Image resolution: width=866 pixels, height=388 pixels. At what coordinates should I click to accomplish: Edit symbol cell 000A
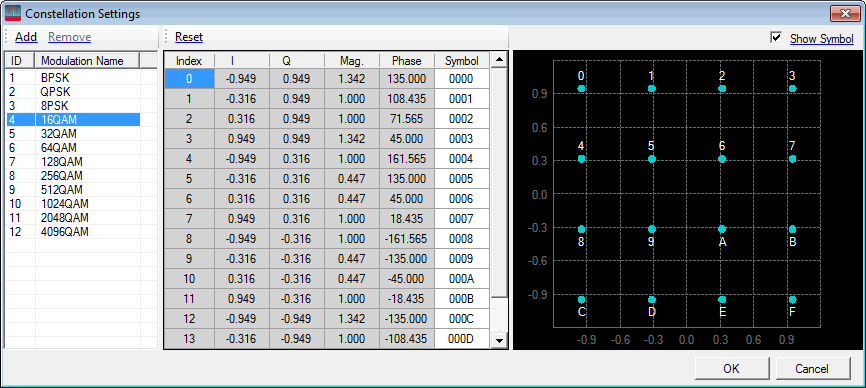coord(462,279)
